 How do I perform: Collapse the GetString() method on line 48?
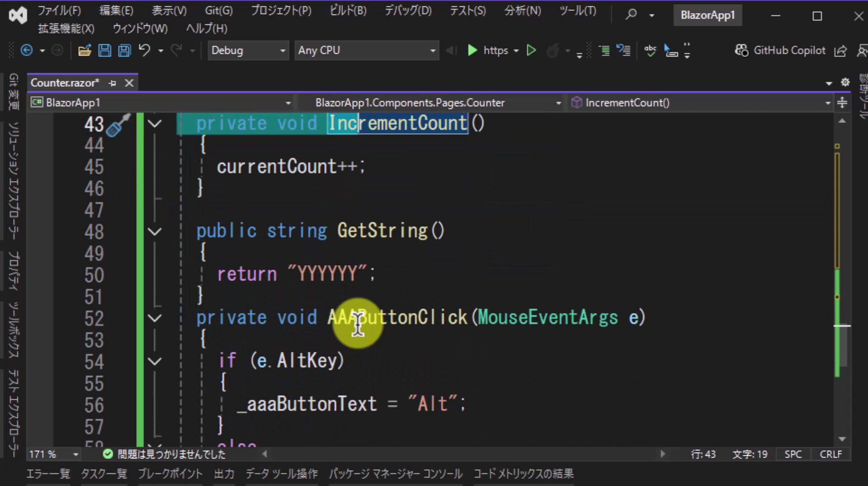point(155,232)
